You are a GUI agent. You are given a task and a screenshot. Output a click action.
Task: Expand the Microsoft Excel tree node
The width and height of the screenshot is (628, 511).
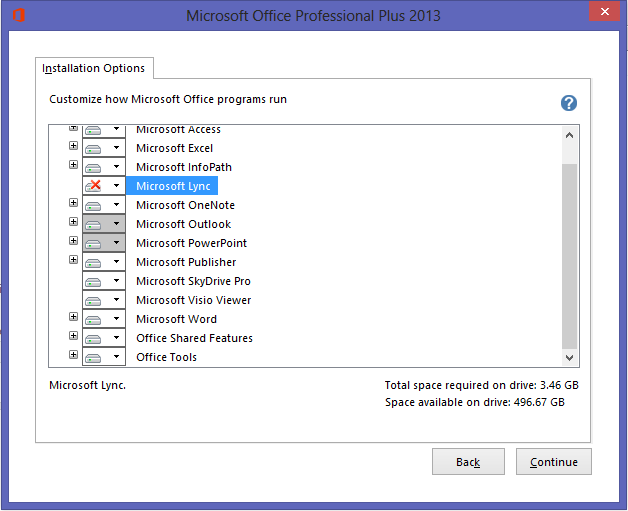pos(73,145)
